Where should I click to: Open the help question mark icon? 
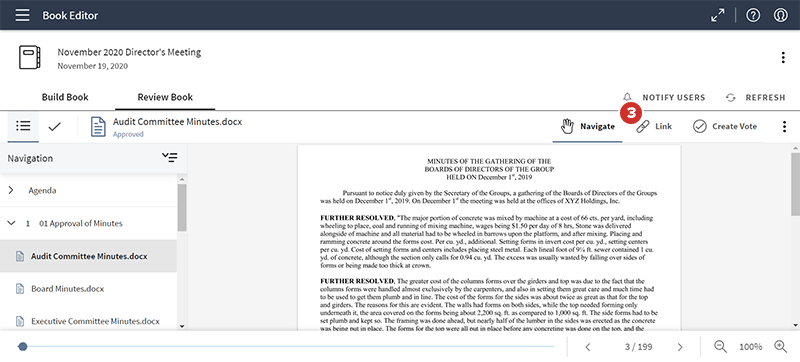click(753, 16)
